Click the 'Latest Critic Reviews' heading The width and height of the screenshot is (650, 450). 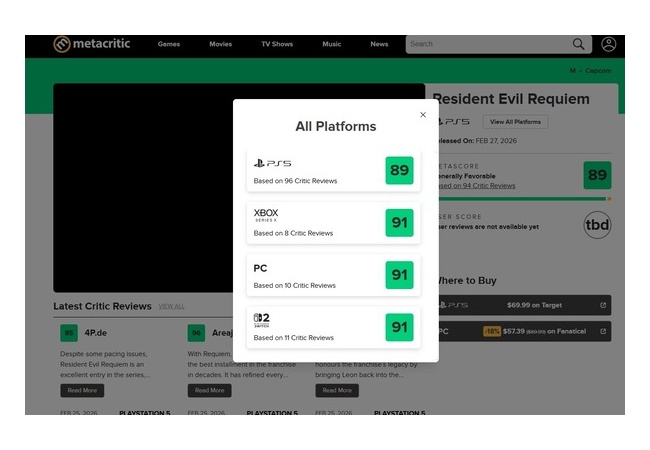[102, 306]
